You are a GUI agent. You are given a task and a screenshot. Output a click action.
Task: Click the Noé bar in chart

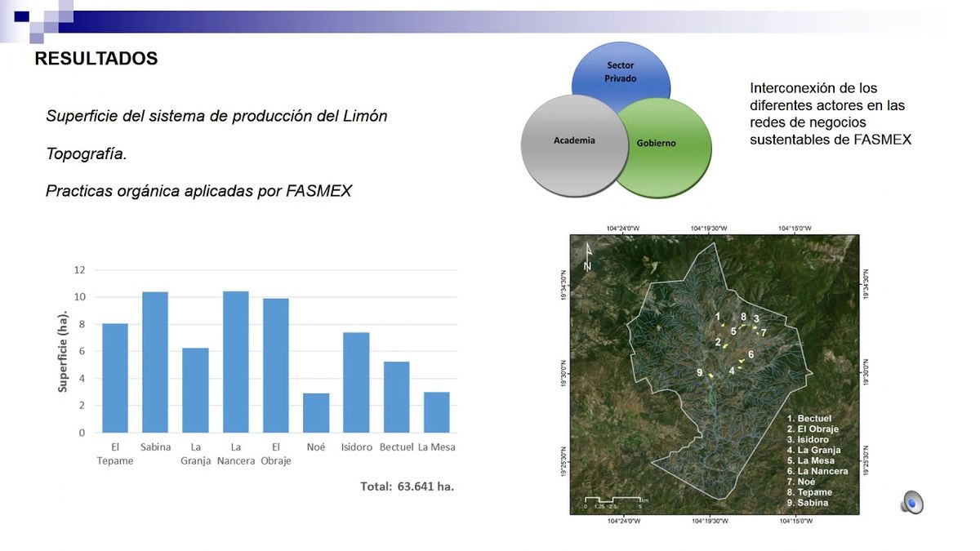(316, 413)
